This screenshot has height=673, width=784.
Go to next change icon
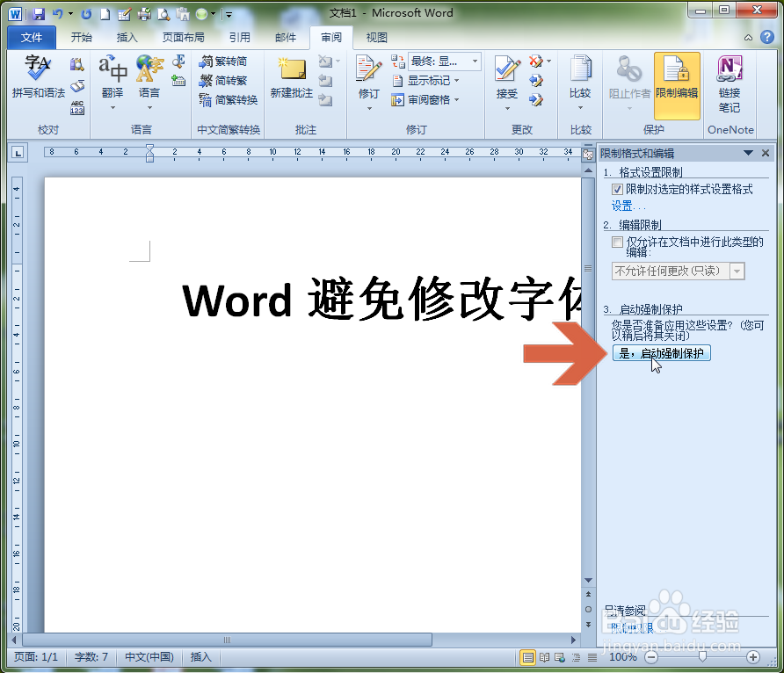(x=536, y=100)
